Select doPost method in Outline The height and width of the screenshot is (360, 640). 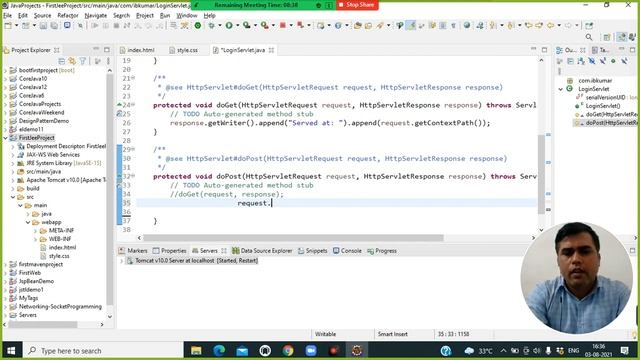point(608,123)
